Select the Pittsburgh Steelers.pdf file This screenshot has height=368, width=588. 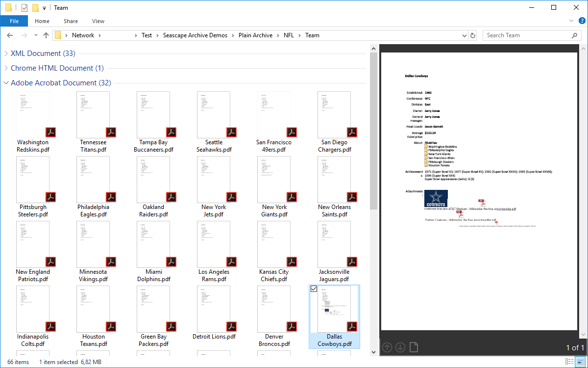[x=33, y=186]
